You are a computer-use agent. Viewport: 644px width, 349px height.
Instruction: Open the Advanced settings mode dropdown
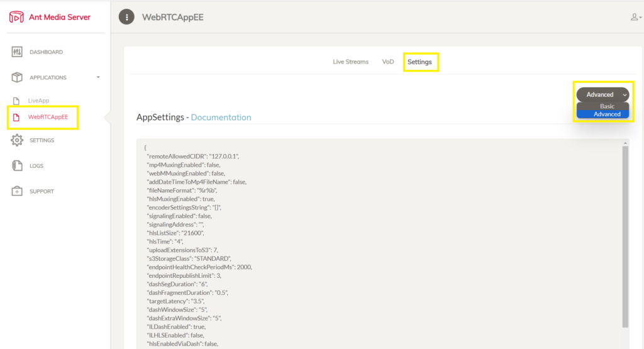point(602,94)
